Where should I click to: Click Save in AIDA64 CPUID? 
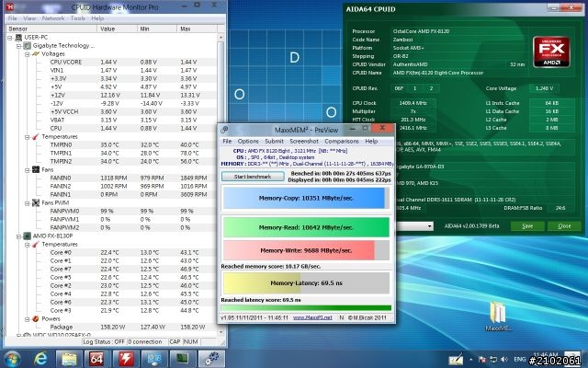tap(527, 226)
